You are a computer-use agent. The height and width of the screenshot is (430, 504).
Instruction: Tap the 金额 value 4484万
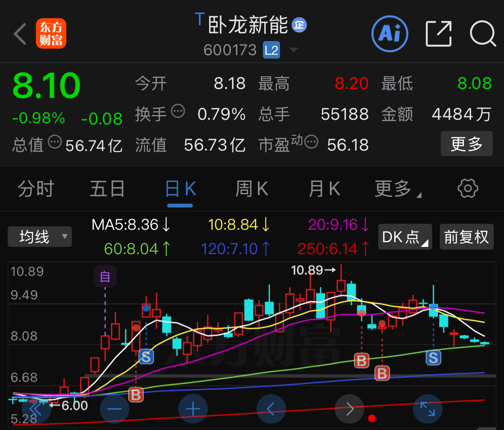pos(462,114)
